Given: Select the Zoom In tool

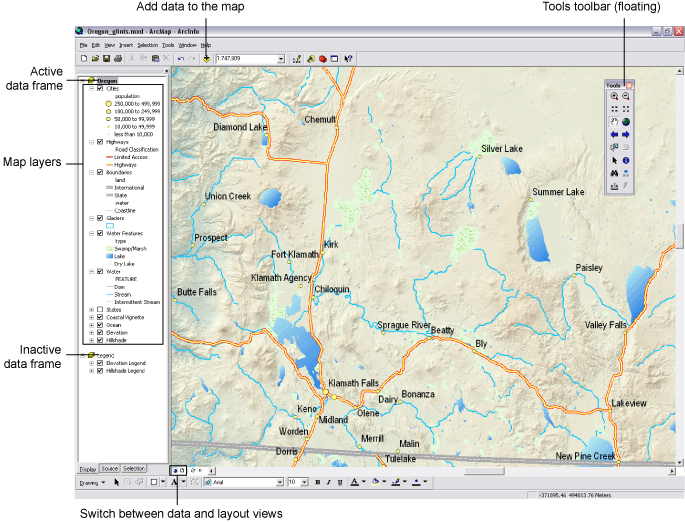Looking at the screenshot, I should coord(614,96).
